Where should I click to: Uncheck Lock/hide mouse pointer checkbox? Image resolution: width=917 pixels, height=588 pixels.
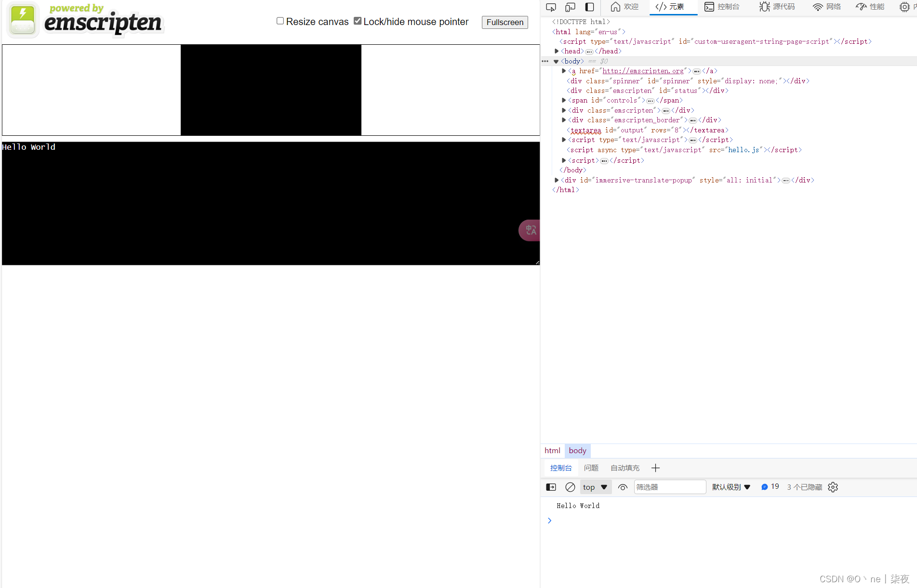[x=358, y=21]
